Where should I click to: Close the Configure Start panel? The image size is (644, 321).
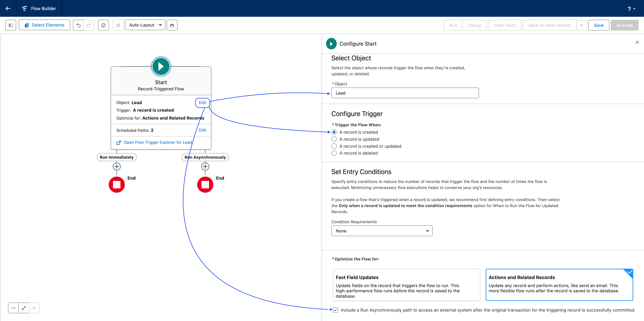tap(637, 42)
